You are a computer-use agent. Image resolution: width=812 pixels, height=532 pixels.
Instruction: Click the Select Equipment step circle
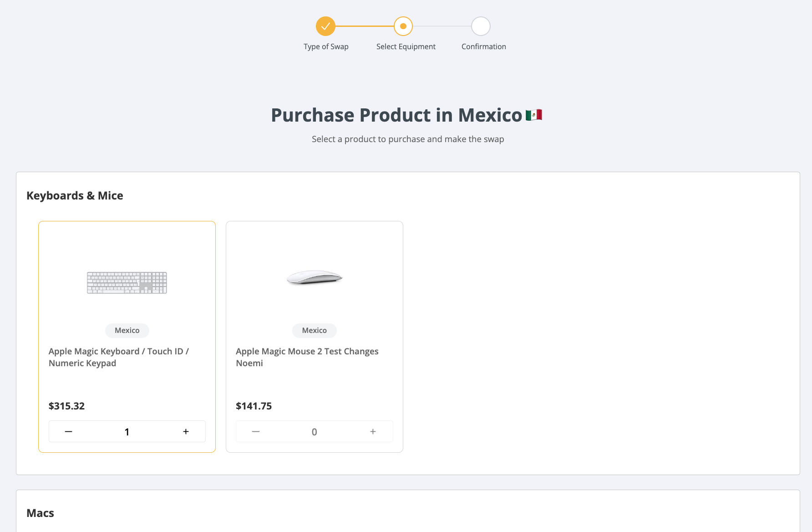point(403,26)
